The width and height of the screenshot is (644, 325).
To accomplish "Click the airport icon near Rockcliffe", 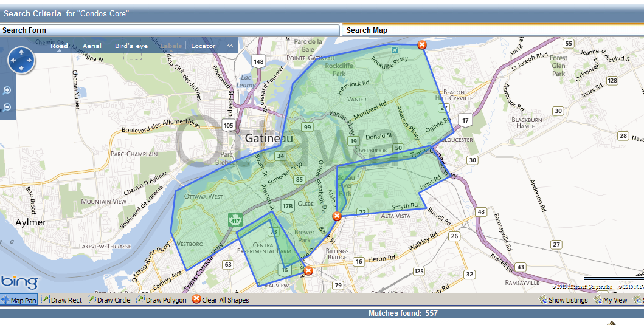I will click(395, 50).
